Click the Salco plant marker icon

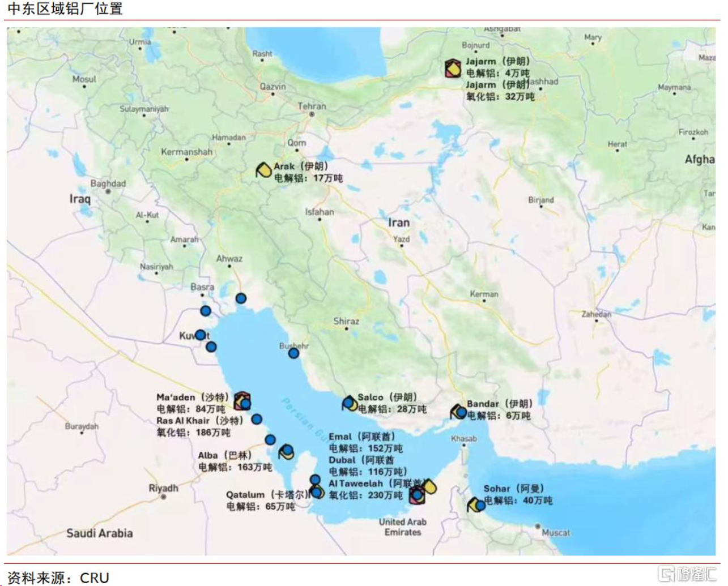pyautogui.click(x=350, y=403)
